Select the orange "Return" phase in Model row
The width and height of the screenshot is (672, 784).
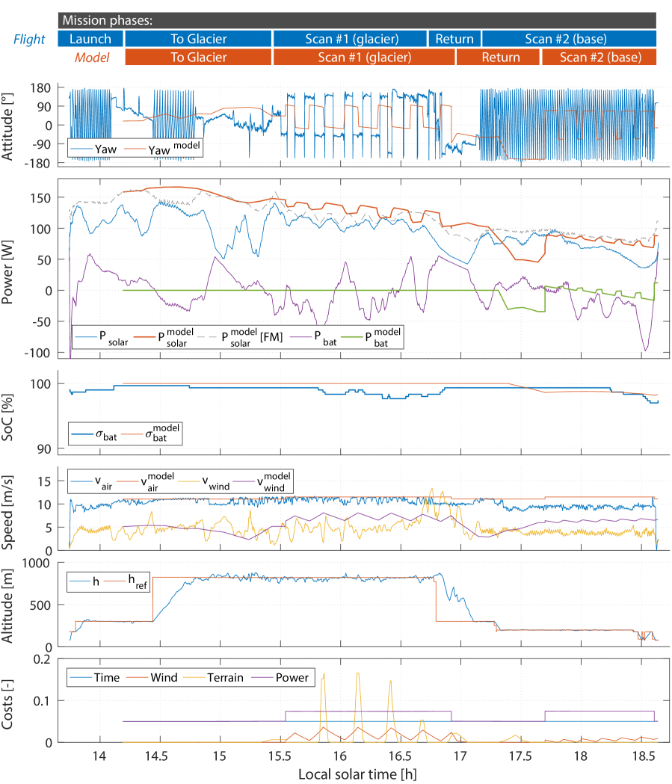point(499,57)
